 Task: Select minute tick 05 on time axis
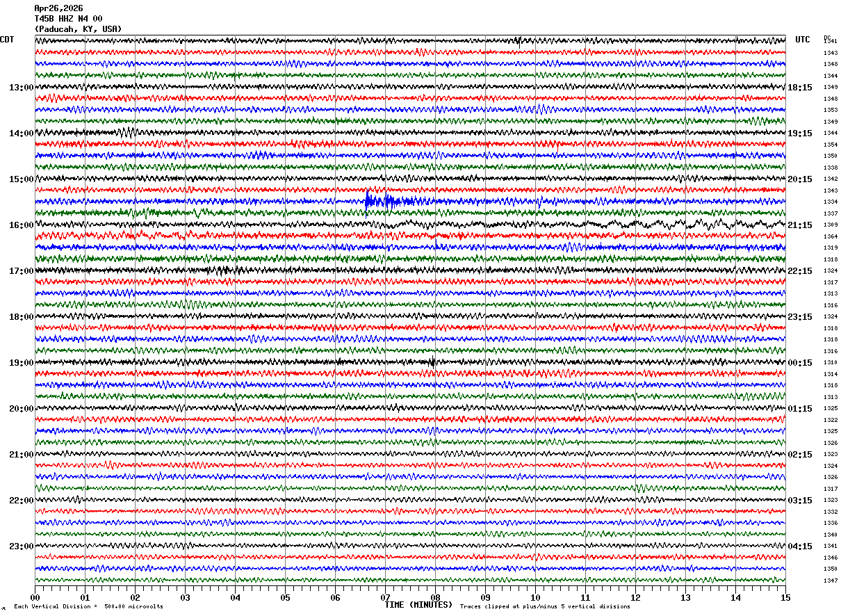285,597
